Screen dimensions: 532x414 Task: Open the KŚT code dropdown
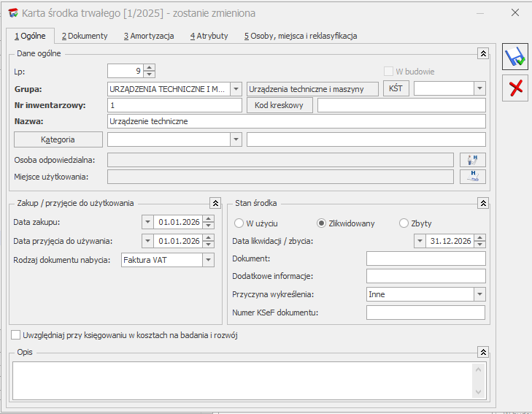(479, 88)
